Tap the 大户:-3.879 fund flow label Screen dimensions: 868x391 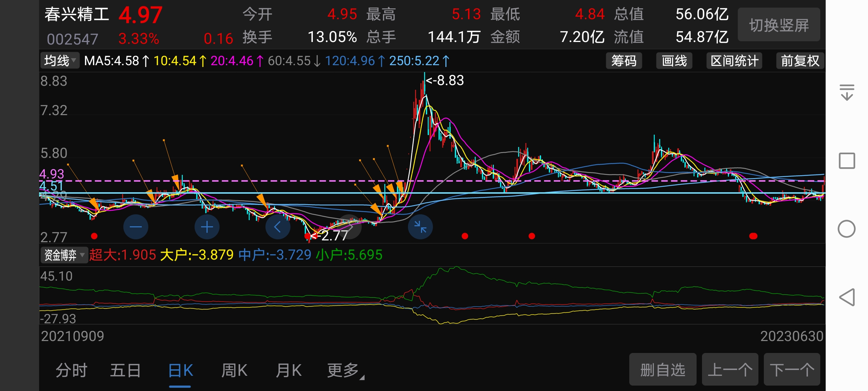pos(197,255)
